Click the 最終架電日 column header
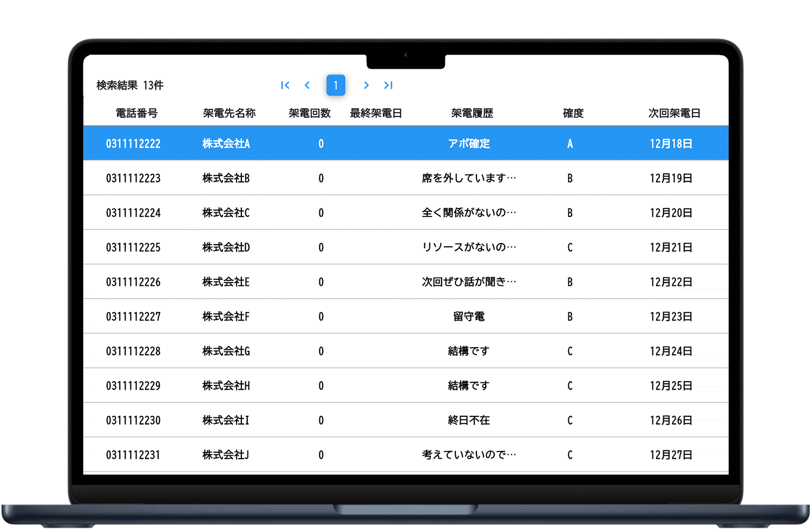This screenshot has height=530, width=812. coord(376,113)
